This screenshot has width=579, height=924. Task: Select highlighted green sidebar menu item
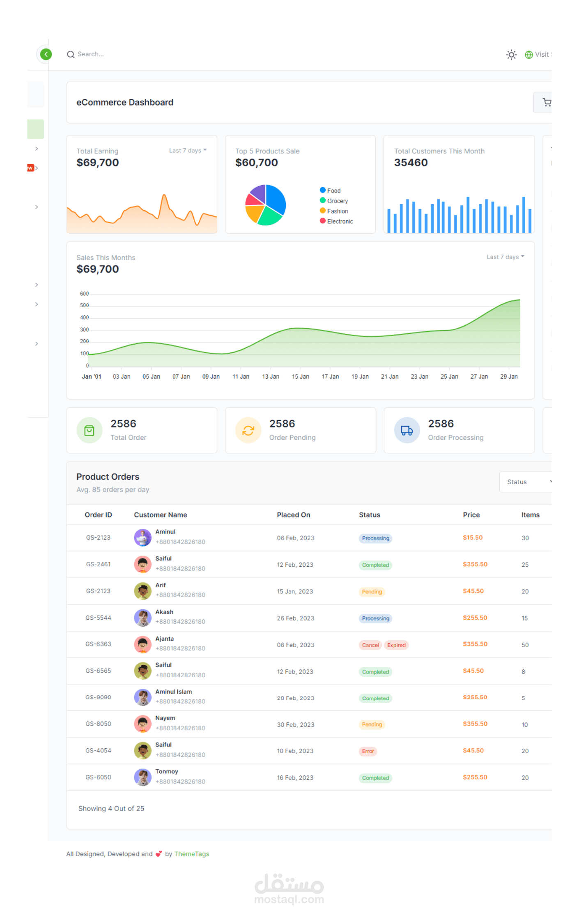tap(36, 129)
